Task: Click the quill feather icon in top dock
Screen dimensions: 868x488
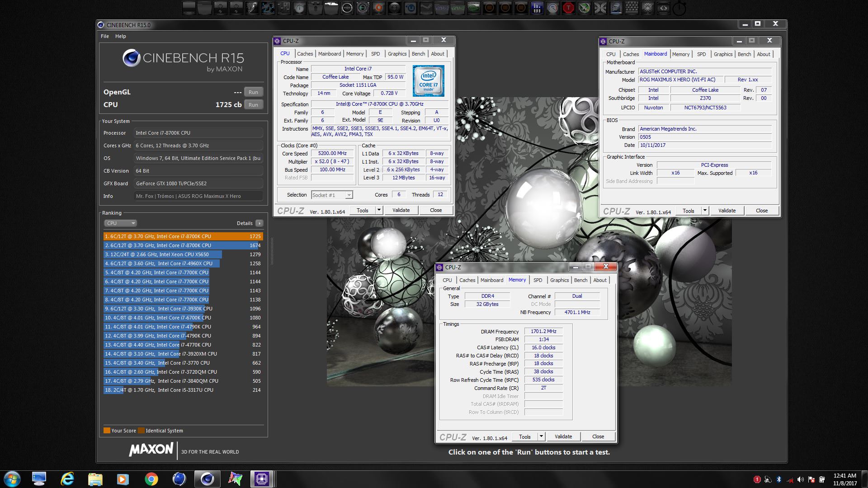Action: (x=252, y=8)
